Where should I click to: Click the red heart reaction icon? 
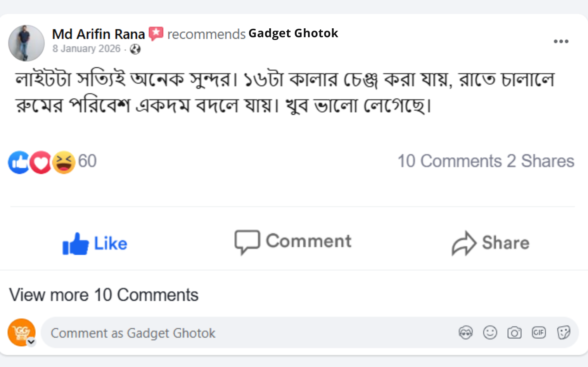(x=41, y=162)
